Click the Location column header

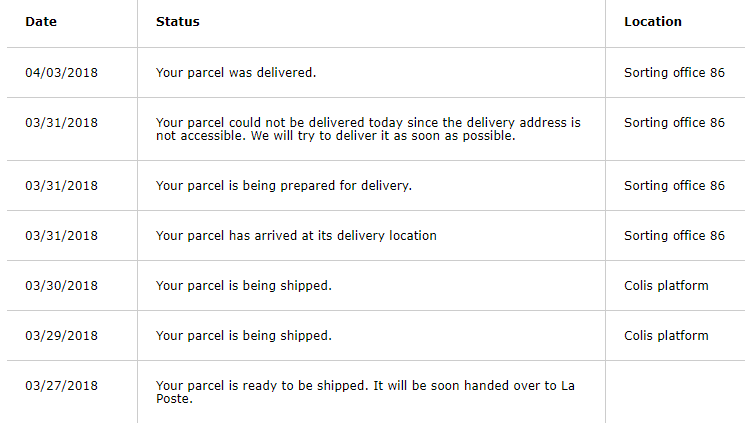click(x=652, y=22)
